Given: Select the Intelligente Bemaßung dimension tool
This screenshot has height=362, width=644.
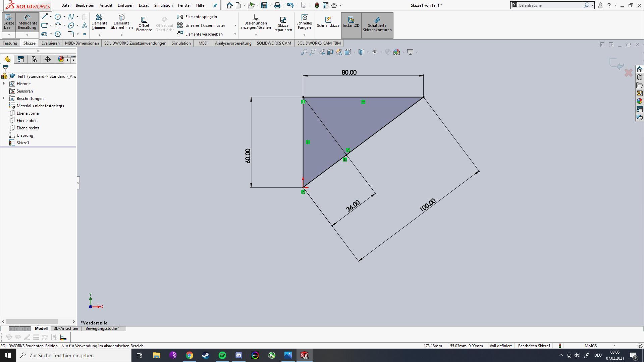Looking at the screenshot, I should (27, 22).
